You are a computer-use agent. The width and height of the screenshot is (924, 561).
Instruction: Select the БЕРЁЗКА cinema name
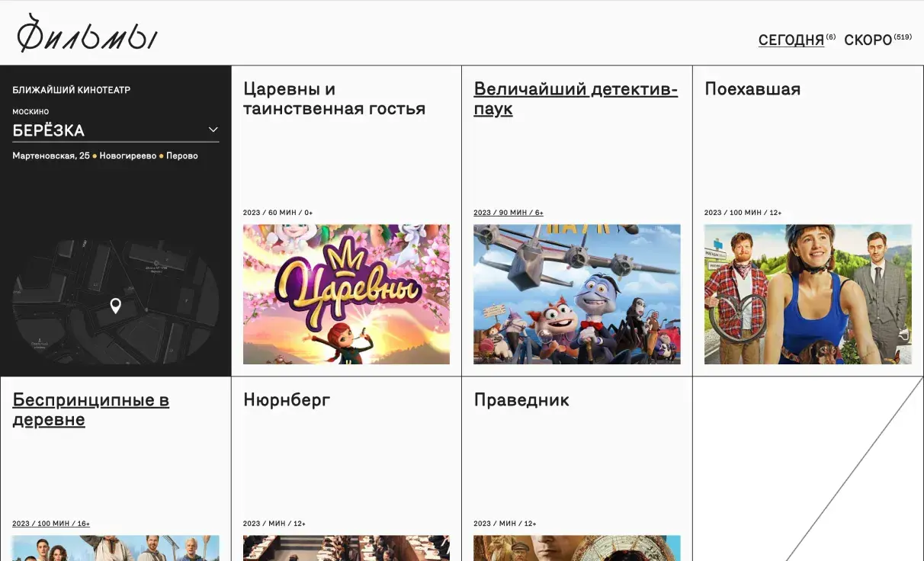click(49, 130)
